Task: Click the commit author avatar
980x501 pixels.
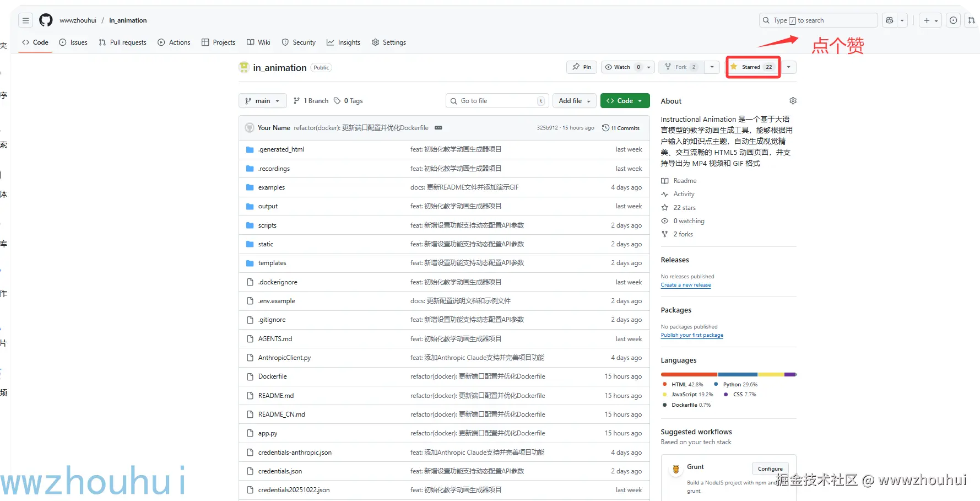Action: (250, 128)
